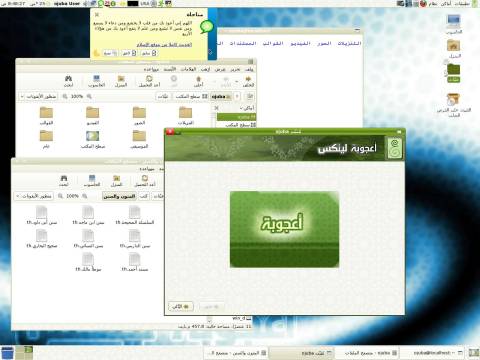480x360 pixels.
Task: Toggle text location entry button beside ojuba path
Action: click(250, 96)
